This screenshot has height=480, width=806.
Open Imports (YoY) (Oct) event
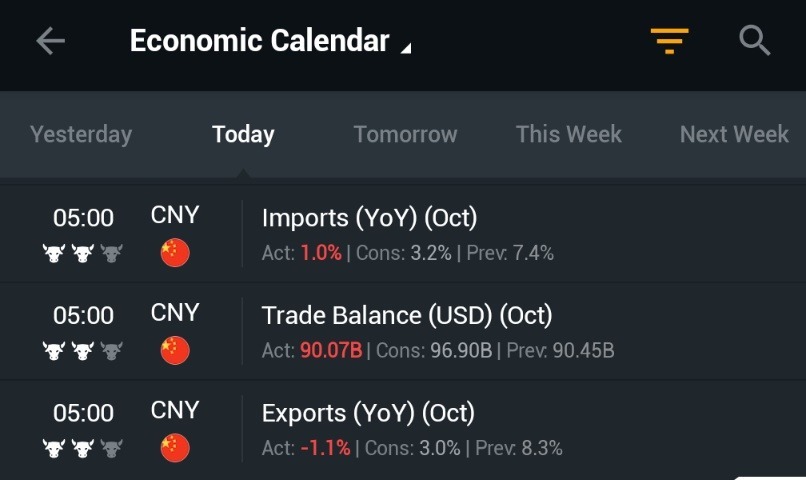369,218
